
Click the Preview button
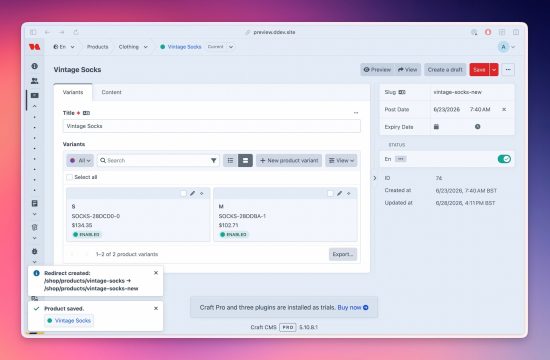(x=377, y=69)
